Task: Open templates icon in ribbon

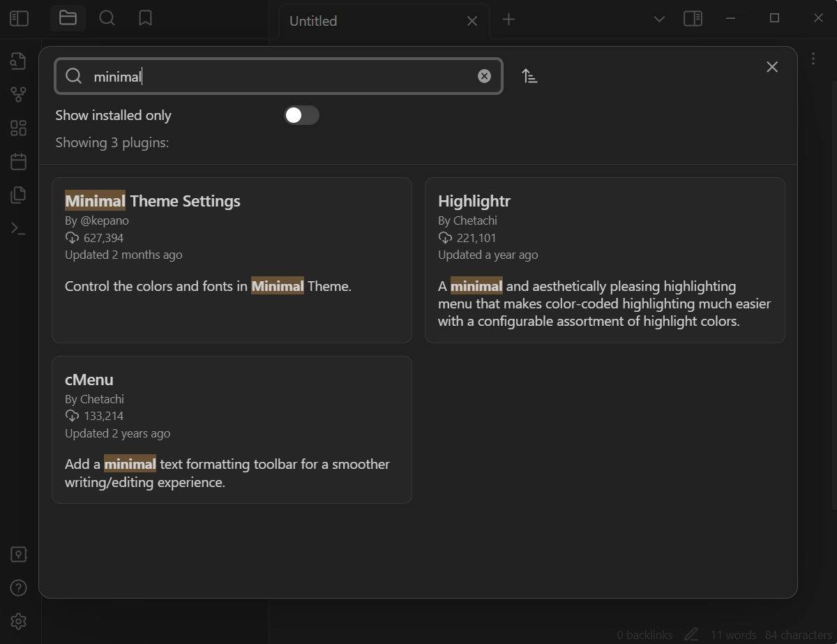Action: [18, 195]
